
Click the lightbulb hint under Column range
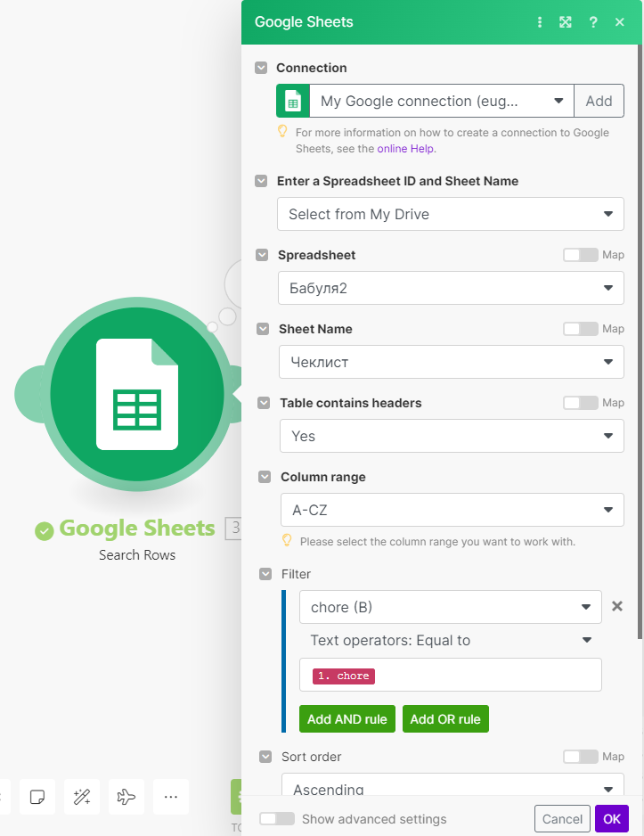287,541
